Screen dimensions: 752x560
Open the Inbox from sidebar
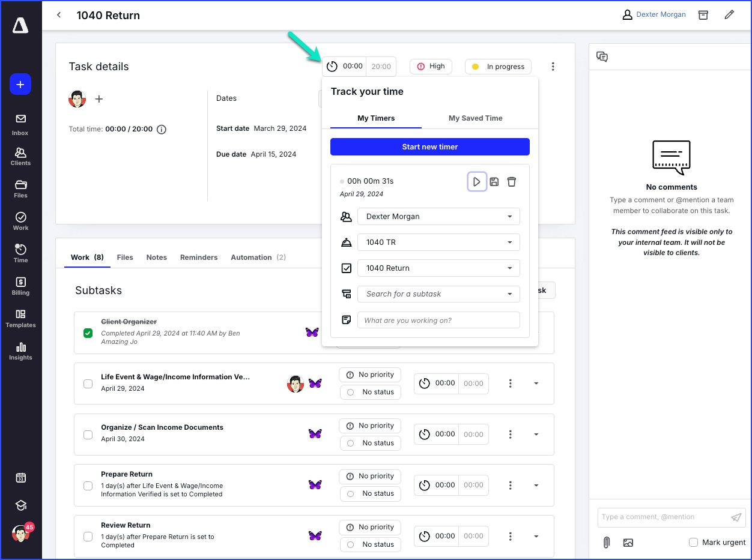pos(20,124)
